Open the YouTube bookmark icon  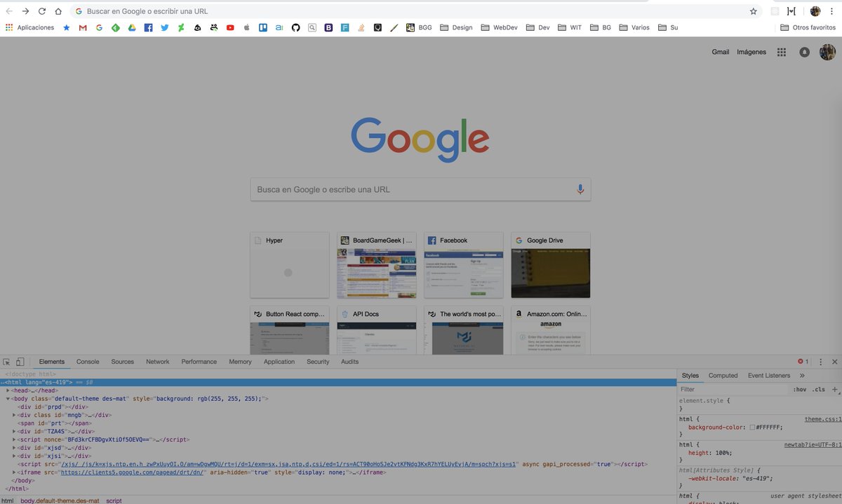230,28
